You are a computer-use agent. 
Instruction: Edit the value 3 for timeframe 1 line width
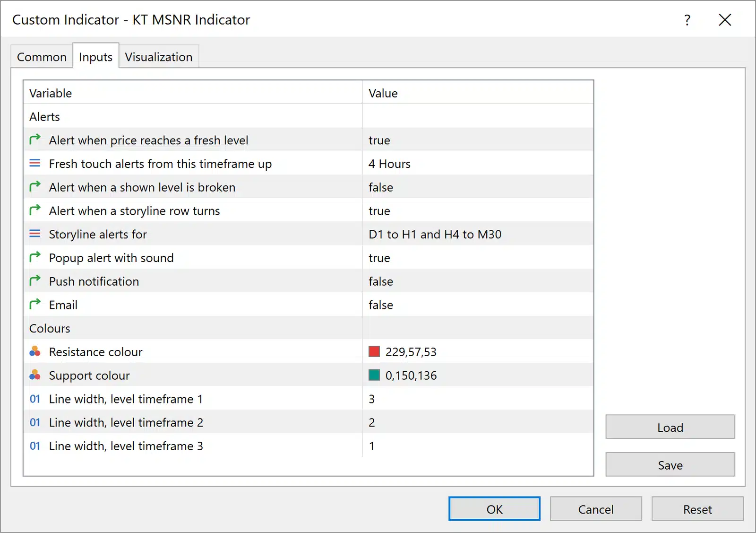(478, 399)
